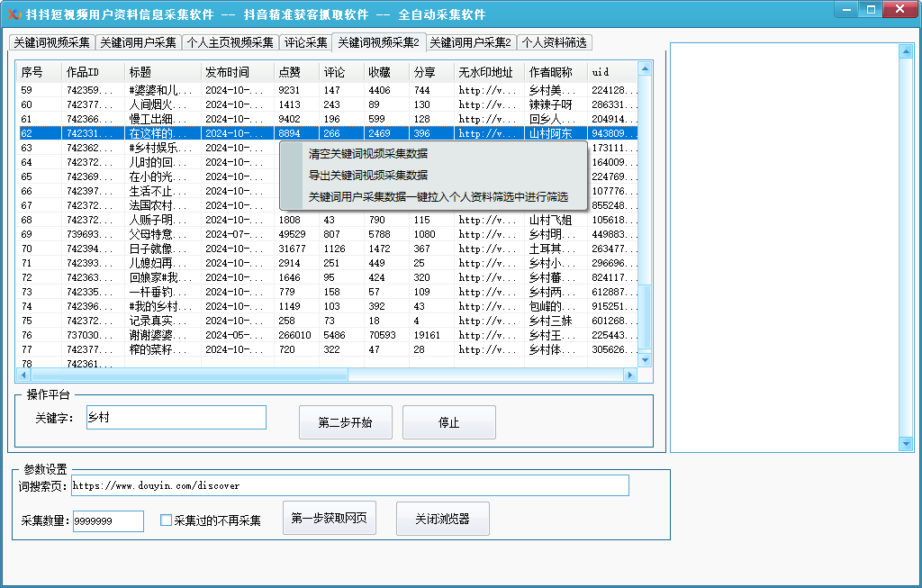Click 关闭浏览器 button
922x588 pixels.
tap(442, 519)
